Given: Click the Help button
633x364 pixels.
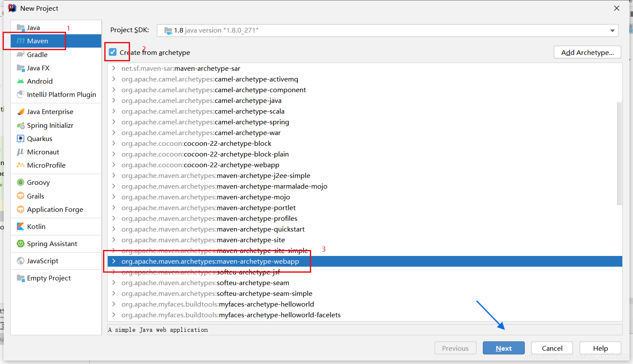Looking at the screenshot, I should coord(600,348).
